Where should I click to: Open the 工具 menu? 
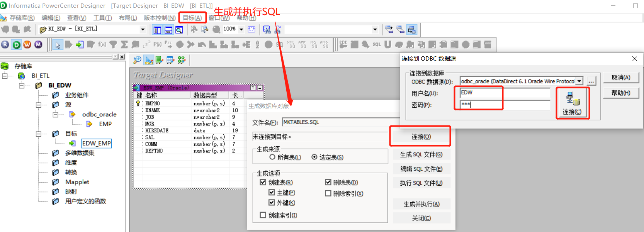(102, 18)
